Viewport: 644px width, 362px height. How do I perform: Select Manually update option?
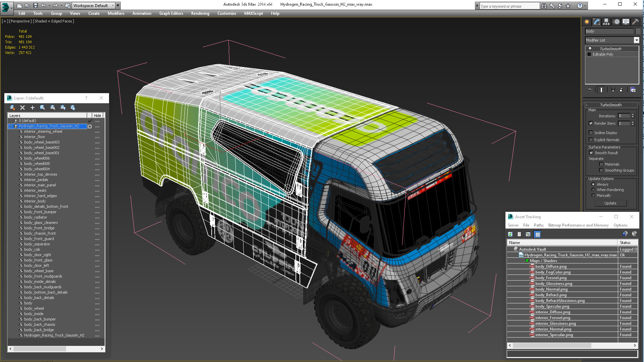(x=593, y=195)
